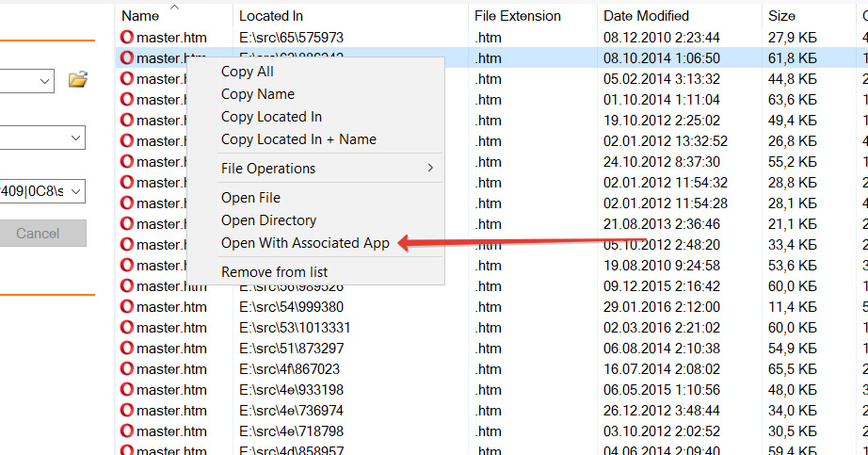The width and height of the screenshot is (868, 455).
Task: Open the dropdown beside the folder icon
Action: [45, 81]
